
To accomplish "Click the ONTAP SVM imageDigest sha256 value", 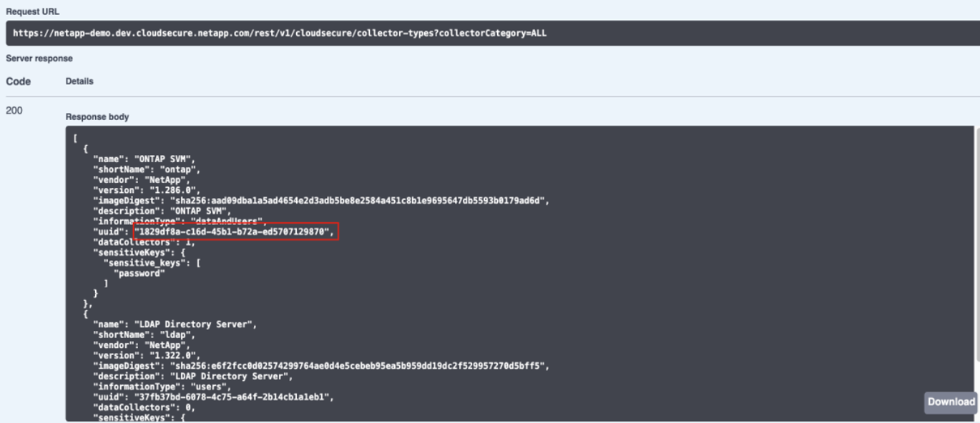I will pos(346,201).
